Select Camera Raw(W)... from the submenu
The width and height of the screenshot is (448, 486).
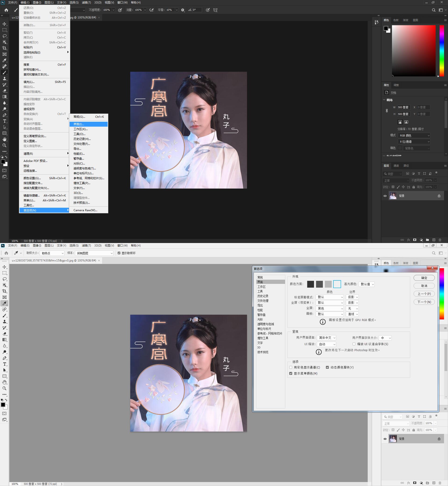pos(85,210)
